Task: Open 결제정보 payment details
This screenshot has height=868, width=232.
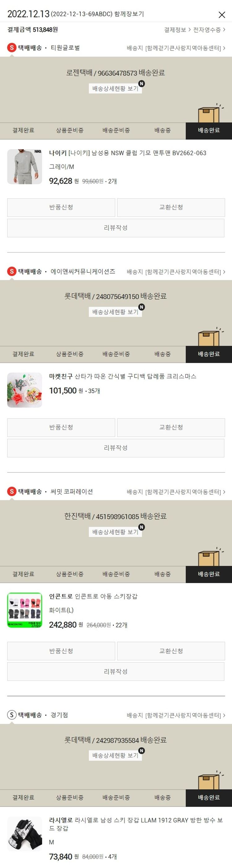Action: (x=177, y=30)
